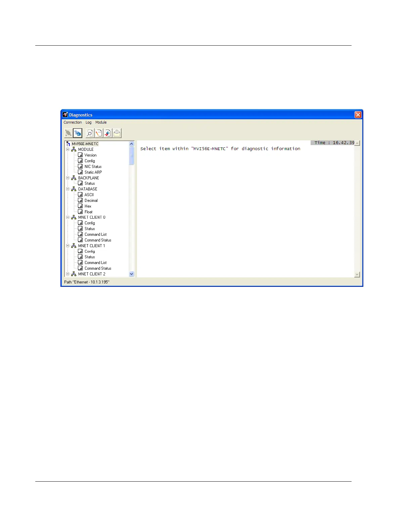Click page icon of MNET CLIENT 0 Command List

(x=80, y=234)
